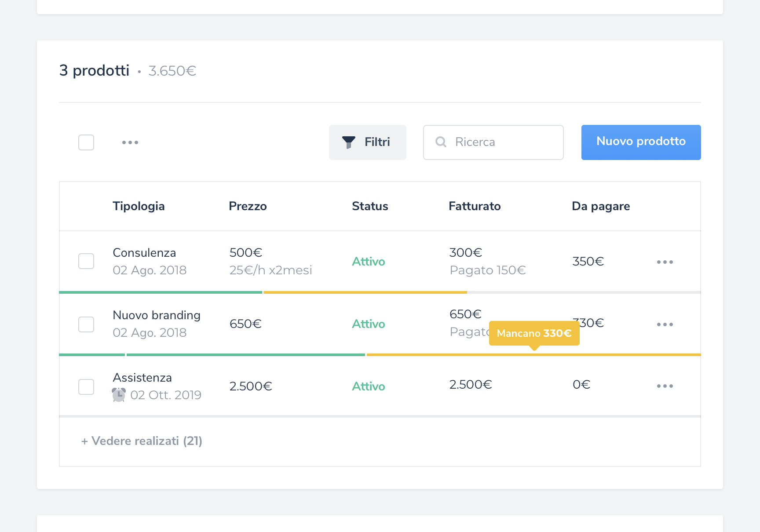Open the Assistenza row options menu
Image resolution: width=760 pixels, height=532 pixels.
pyautogui.click(x=665, y=386)
